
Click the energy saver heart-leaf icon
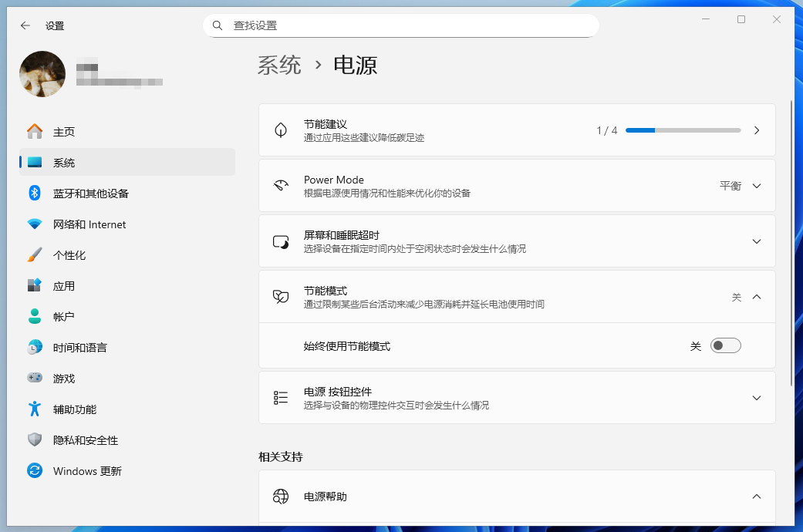point(281,297)
